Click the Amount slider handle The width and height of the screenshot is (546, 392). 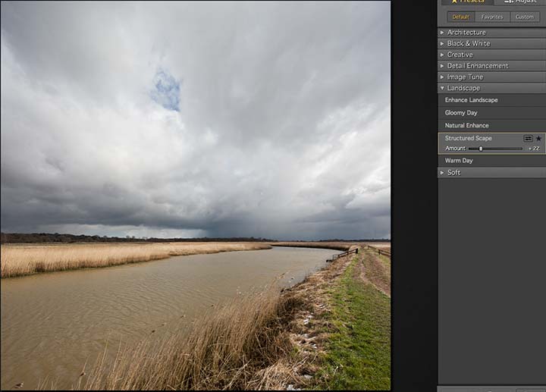pos(481,149)
